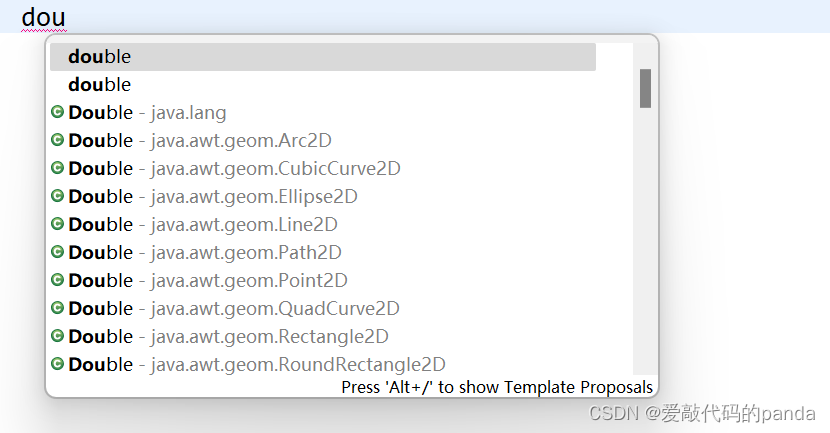The height and width of the screenshot is (433, 830).
Task: Click the green icon beside Line2D Double
Action: tap(57, 224)
